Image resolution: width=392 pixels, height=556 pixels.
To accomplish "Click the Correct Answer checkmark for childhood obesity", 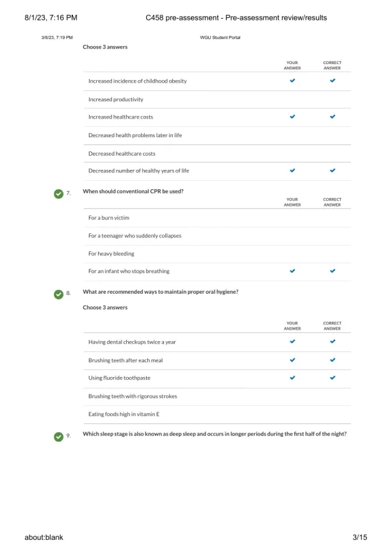I will point(332,81).
